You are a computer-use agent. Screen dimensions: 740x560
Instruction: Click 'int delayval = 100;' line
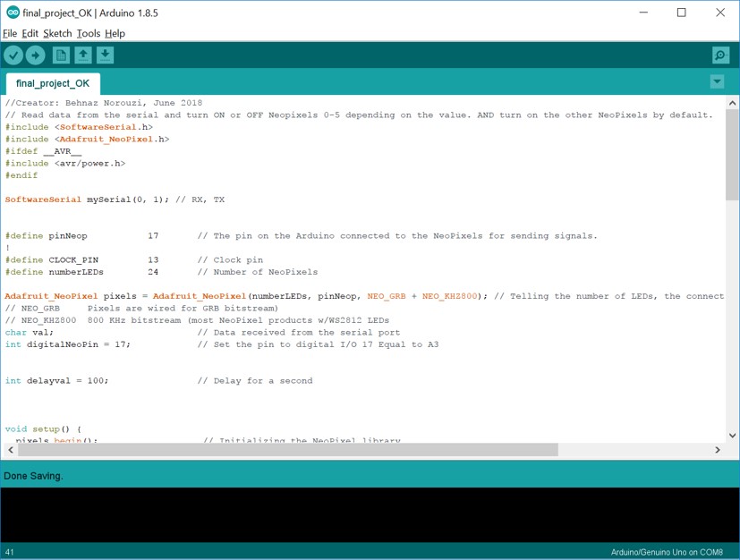point(56,381)
